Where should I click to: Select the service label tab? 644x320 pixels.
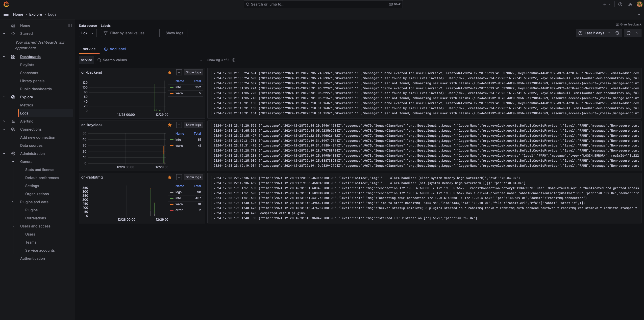tap(89, 49)
